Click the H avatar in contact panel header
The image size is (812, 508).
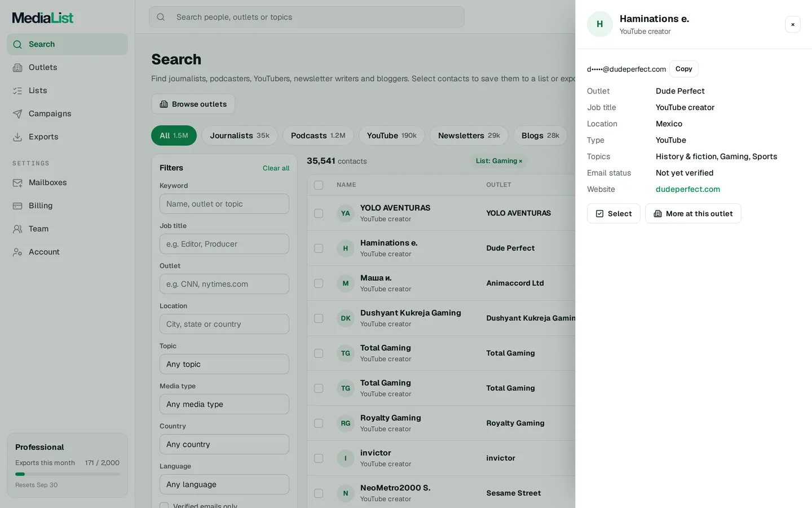tap(600, 24)
